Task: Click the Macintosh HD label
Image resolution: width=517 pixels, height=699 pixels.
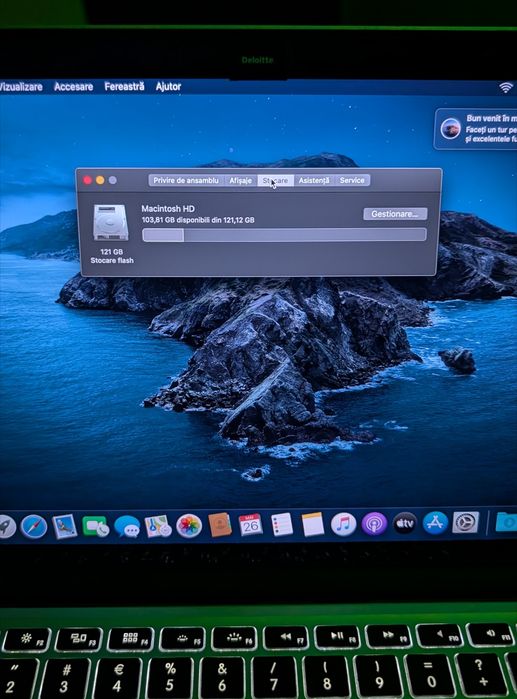Action: (x=168, y=209)
